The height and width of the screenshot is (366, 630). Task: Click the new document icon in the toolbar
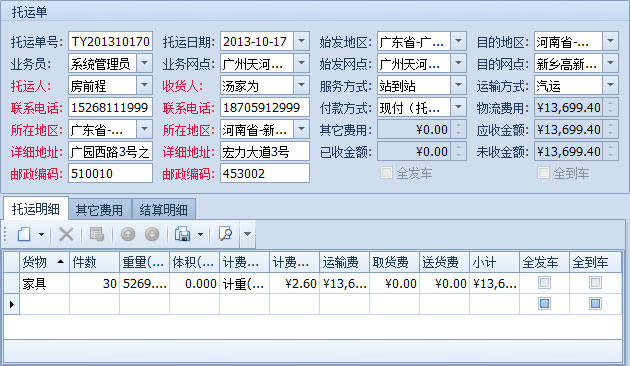click(24, 234)
